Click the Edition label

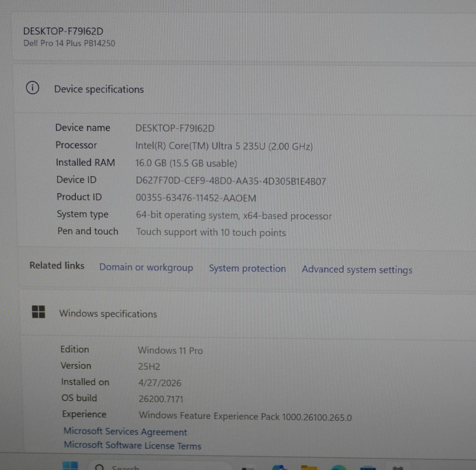[x=75, y=349]
